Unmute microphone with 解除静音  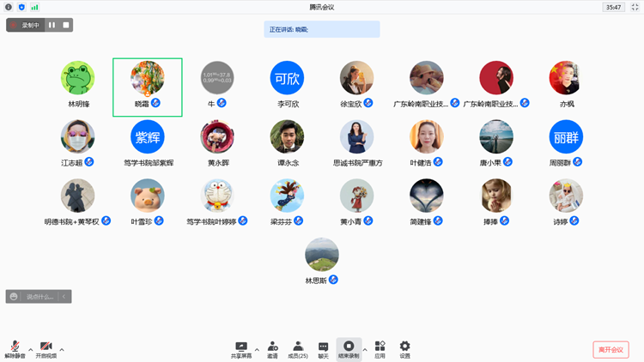pyautogui.click(x=15, y=347)
